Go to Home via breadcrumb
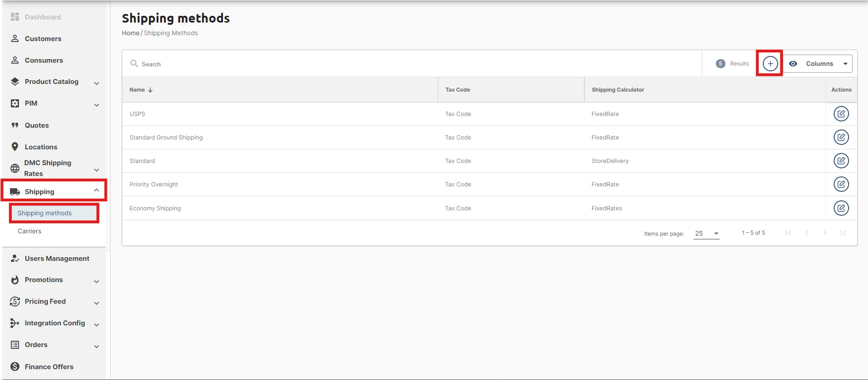This screenshot has height=380, width=868. point(130,33)
